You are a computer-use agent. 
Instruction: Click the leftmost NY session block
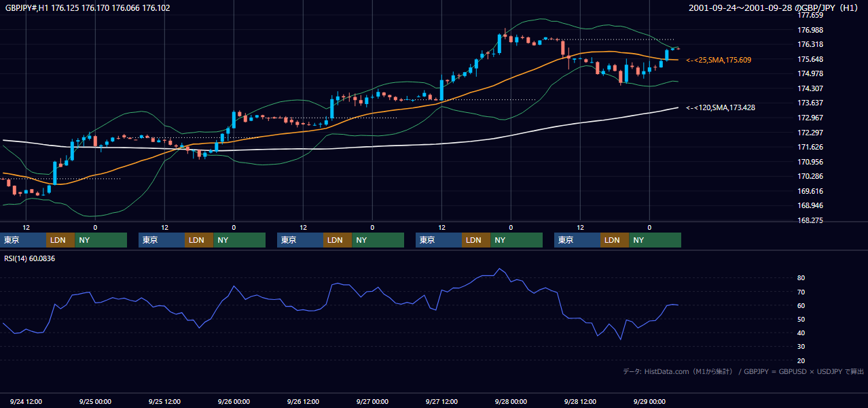pyautogui.click(x=101, y=240)
